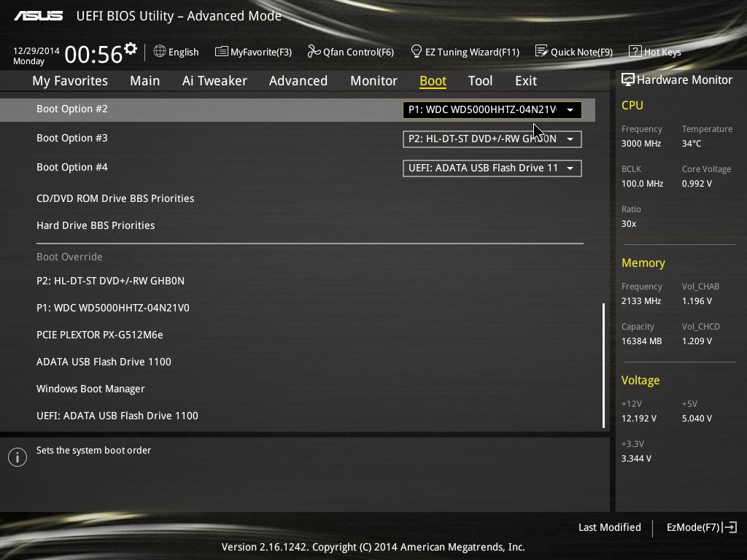
Task: Click the CPU ratio value 30x
Action: tap(628, 224)
